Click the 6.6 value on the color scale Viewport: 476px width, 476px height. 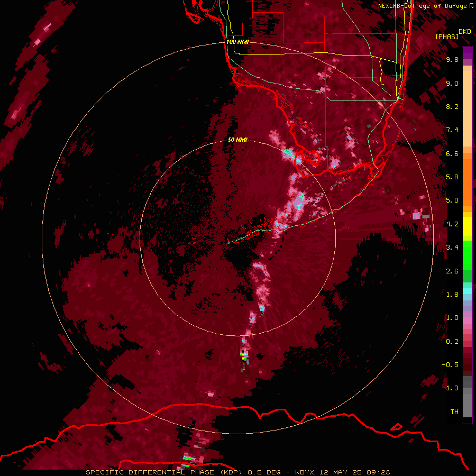(x=452, y=153)
